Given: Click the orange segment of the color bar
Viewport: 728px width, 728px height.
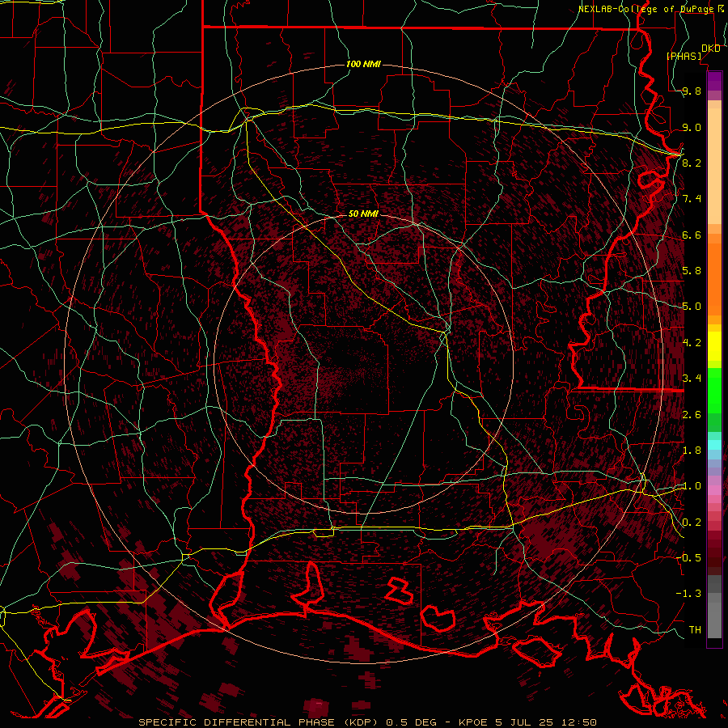Looking at the screenshot, I should [714, 280].
